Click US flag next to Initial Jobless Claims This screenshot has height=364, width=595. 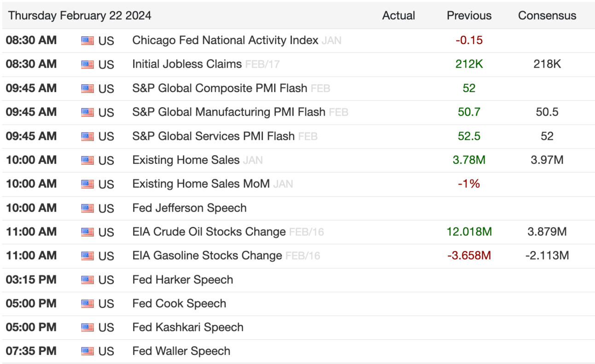tap(87, 65)
